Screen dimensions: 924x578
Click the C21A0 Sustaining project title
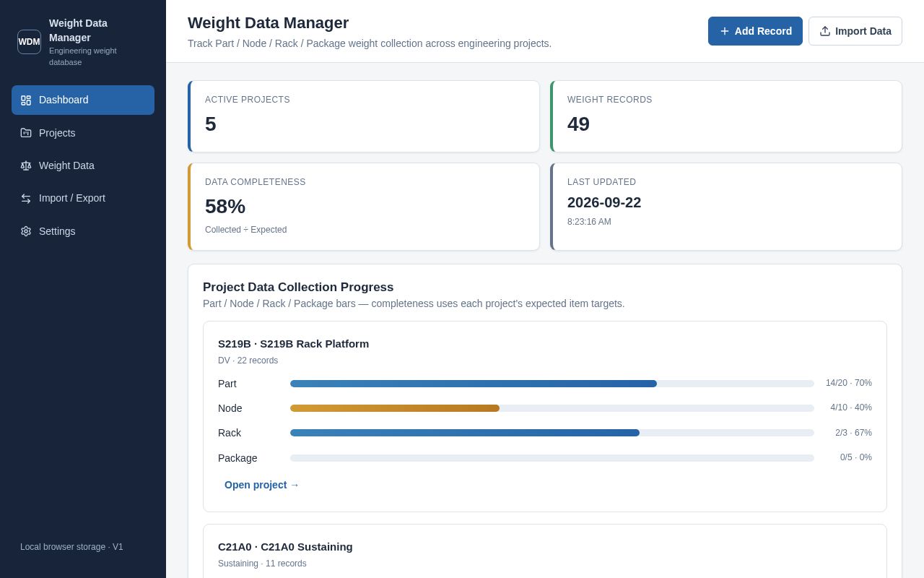tap(285, 547)
